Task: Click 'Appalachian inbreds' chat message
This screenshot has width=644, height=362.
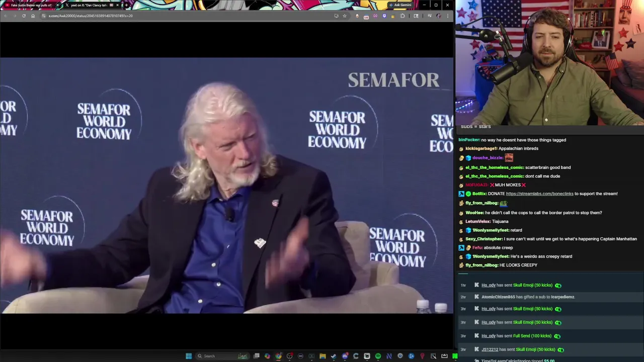Action: (x=518, y=148)
